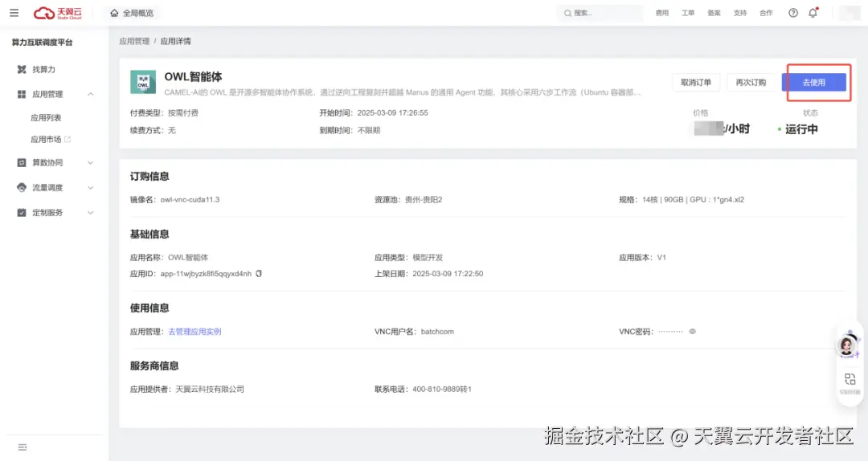Click start time 2025-03-09 17:26:55
The width and height of the screenshot is (868, 461).
pos(392,112)
